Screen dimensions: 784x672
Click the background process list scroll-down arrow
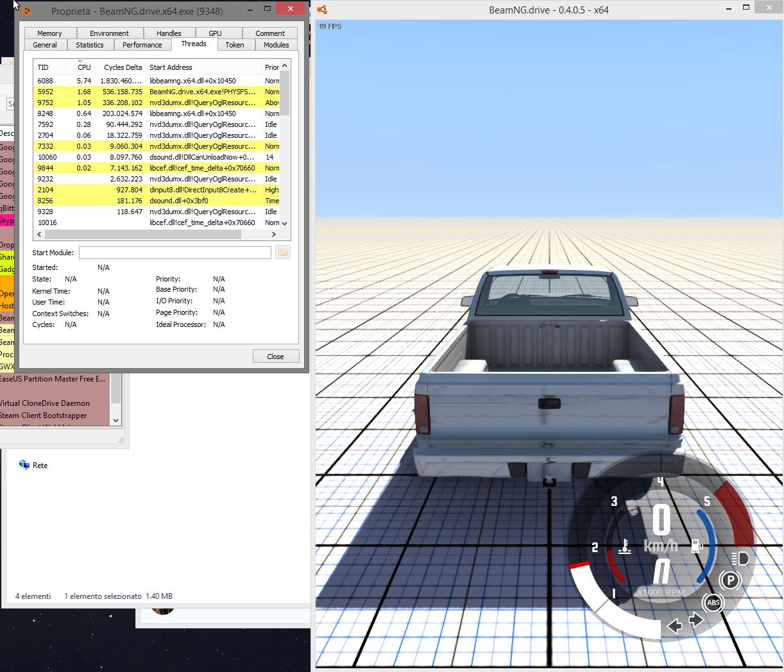click(x=116, y=421)
